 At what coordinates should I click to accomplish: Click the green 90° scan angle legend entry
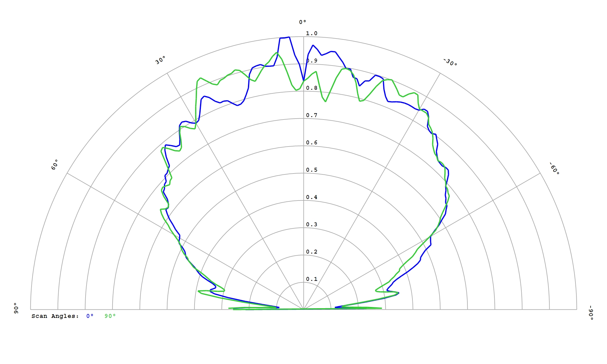(x=110, y=316)
